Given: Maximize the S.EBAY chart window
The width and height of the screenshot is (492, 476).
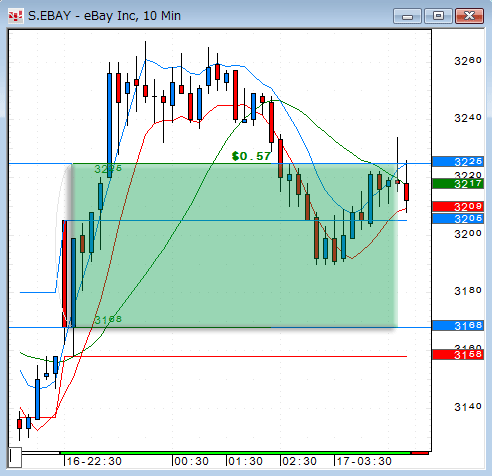Looking at the screenshot, I should click(438, 16).
